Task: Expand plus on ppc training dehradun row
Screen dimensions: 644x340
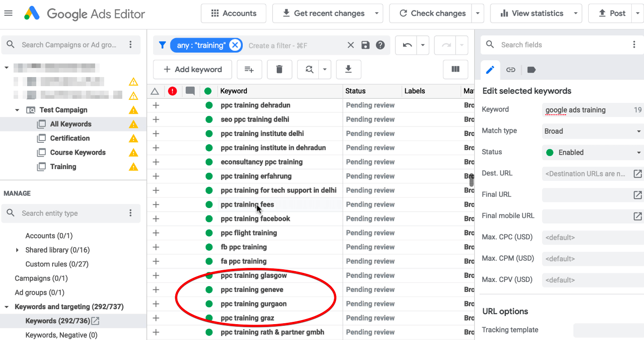Action: click(156, 105)
